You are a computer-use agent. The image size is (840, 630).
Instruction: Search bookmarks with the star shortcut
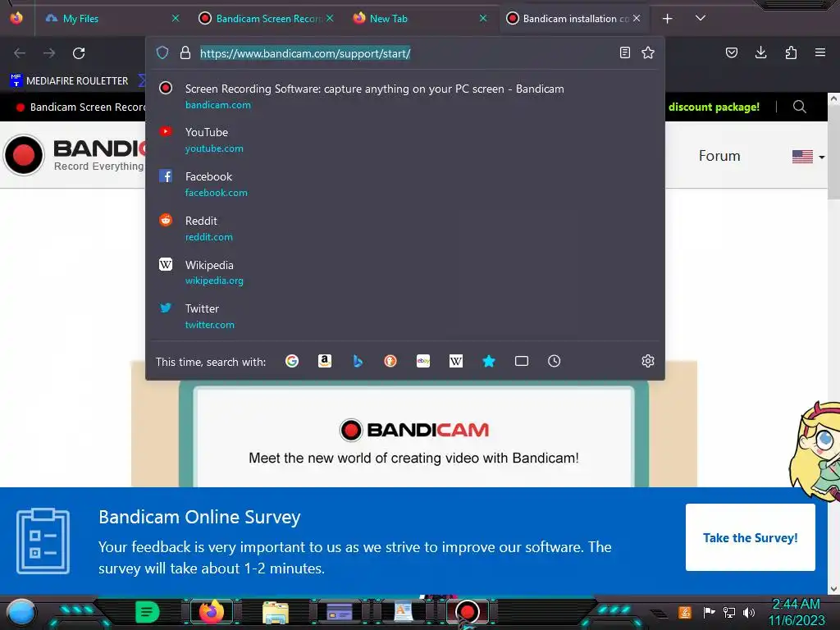[x=489, y=361]
